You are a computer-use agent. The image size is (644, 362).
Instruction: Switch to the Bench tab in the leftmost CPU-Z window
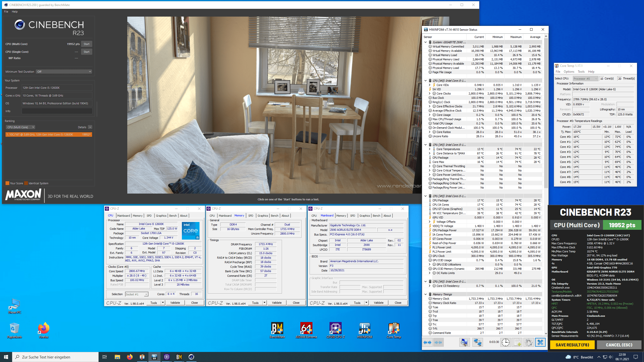click(173, 216)
